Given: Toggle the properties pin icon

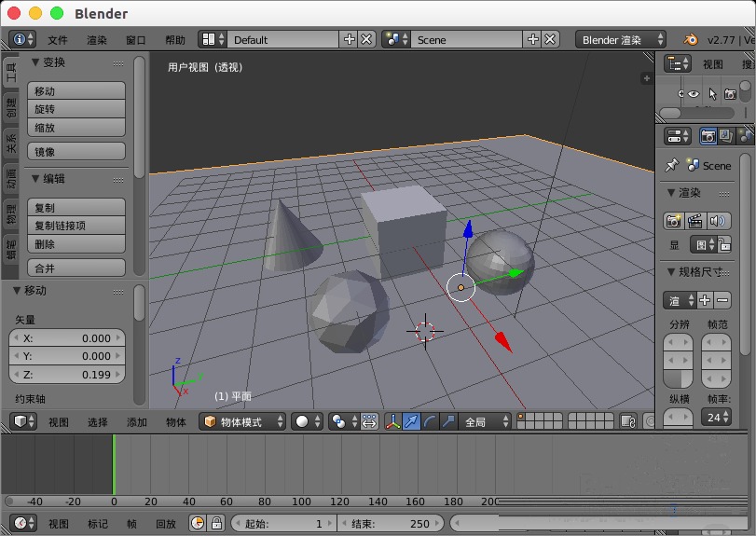Looking at the screenshot, I should tap(671, 165).
